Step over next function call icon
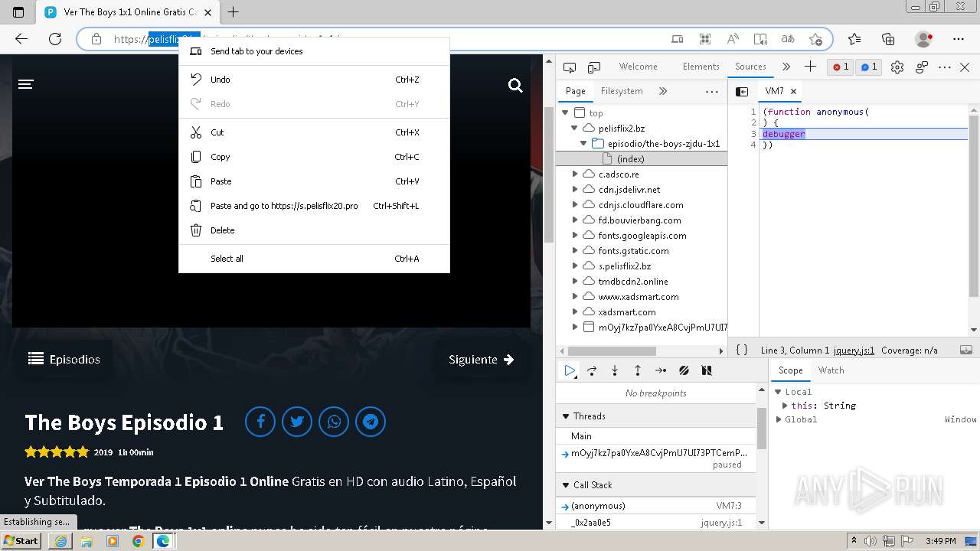 pyautogui.click(x=592, y=370)
